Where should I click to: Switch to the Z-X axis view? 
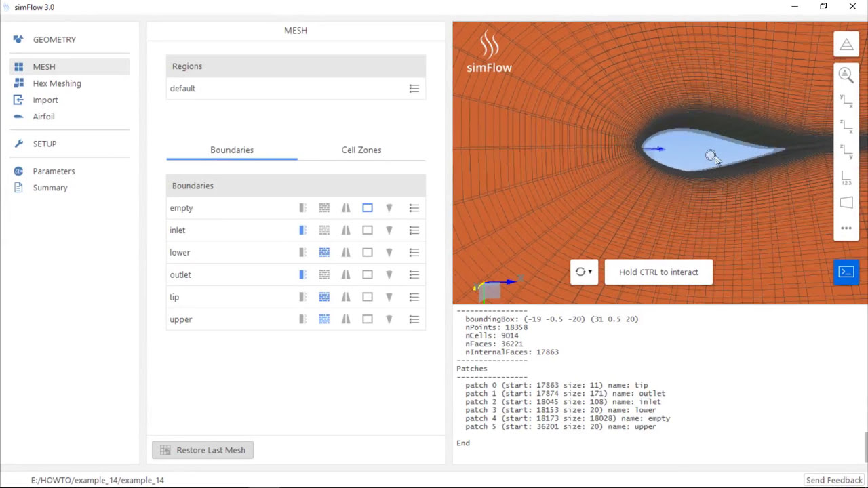846,126
